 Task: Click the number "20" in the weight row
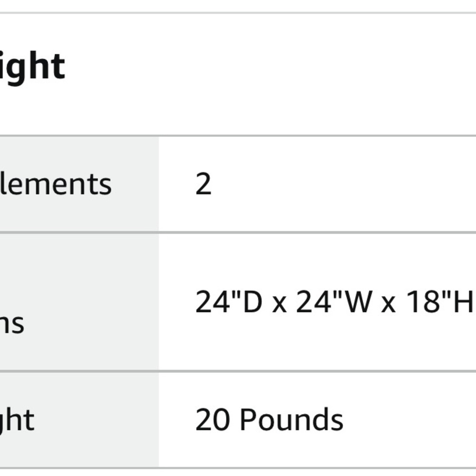(213, 420)
